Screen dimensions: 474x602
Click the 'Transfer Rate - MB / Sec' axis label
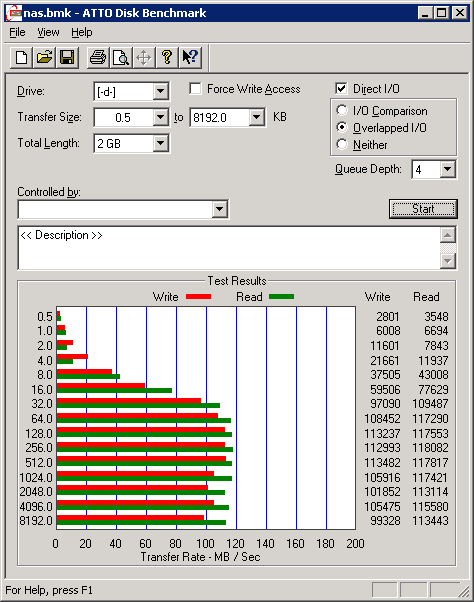(x=200, y=557)
